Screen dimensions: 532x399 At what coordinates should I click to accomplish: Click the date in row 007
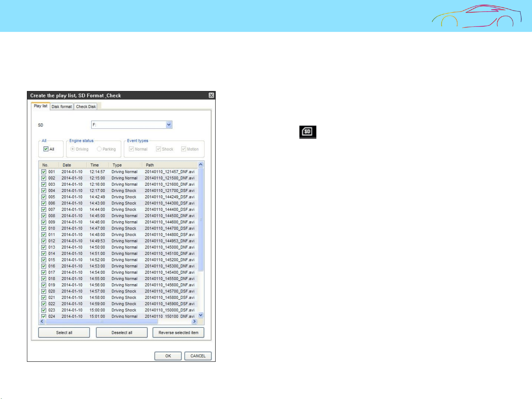point(72,210)
